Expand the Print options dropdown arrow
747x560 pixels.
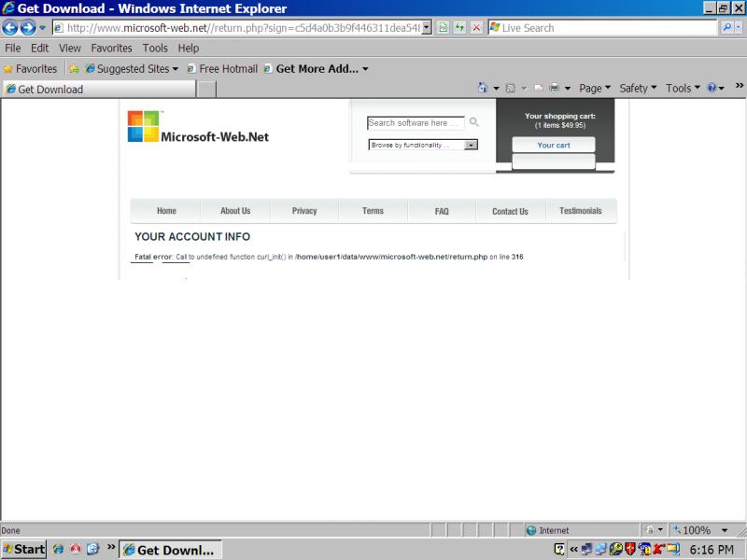(568, 88)
